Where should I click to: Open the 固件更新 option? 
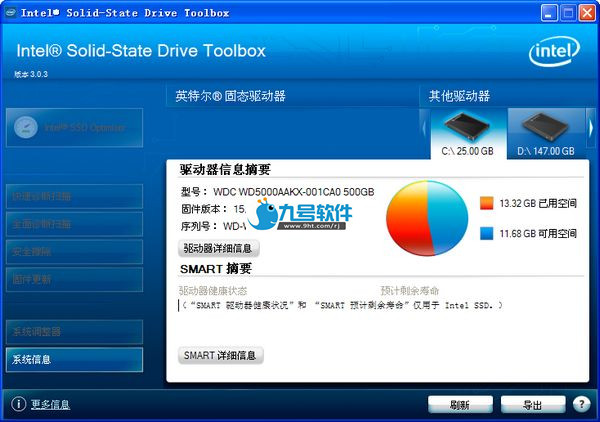75,280
